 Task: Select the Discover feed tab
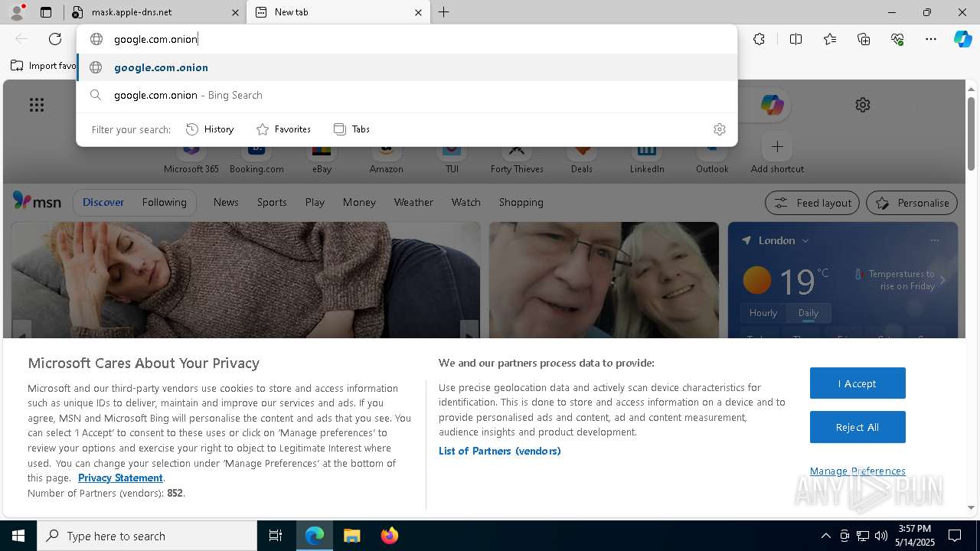click(x=103, y=202)
